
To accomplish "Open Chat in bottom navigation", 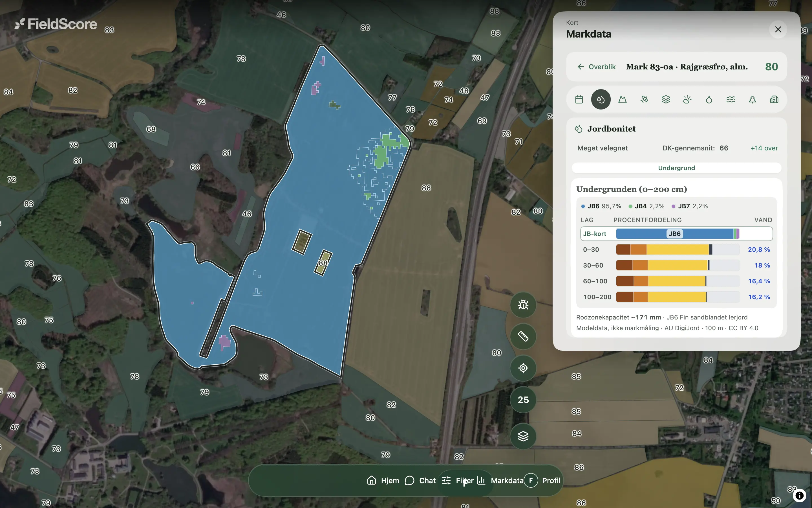I will coord(420,480).
